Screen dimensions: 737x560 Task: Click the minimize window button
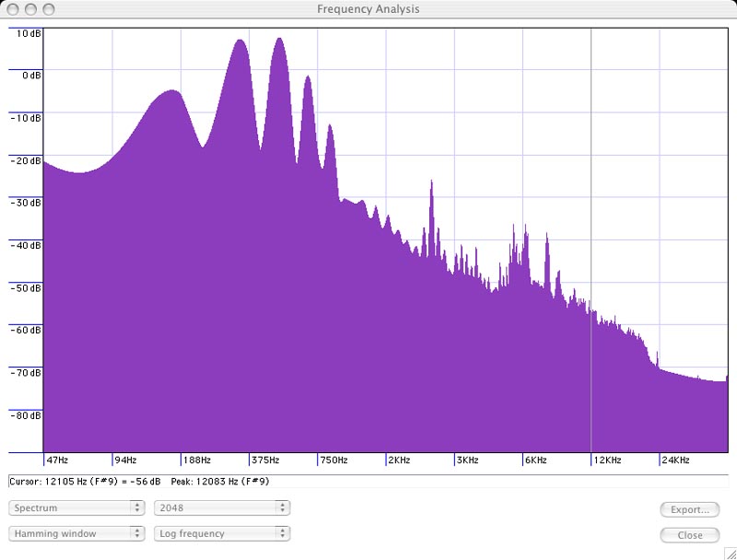(x=30, y=9)
